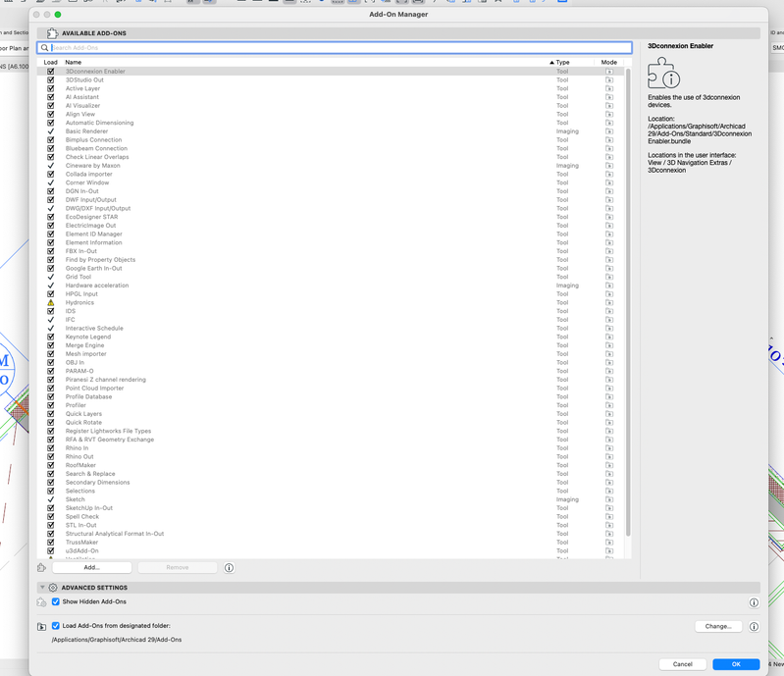Select the Google Earth In-Out row
The width and height of the screenshot is (784, 676).
[331, 268]
